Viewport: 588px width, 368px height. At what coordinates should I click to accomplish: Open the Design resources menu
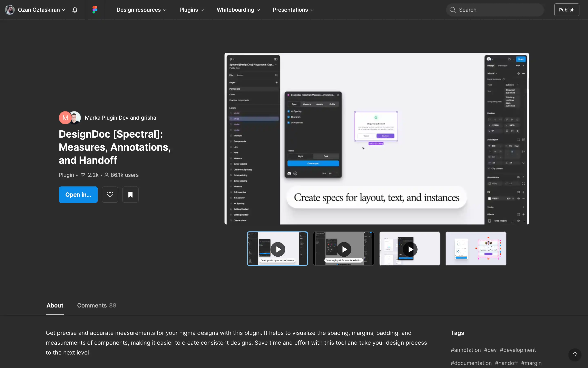coord(141,10)
